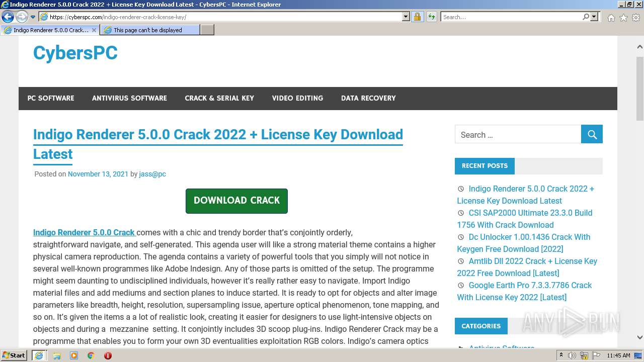Open recent post Amtlib Dll 2022 Crack
644x362 pixels.
(527, 267)
